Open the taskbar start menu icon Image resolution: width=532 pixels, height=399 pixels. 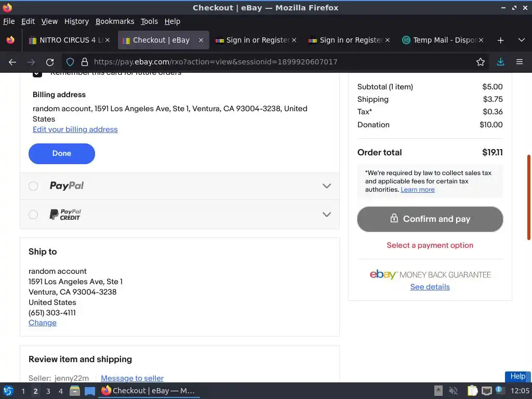8,391
